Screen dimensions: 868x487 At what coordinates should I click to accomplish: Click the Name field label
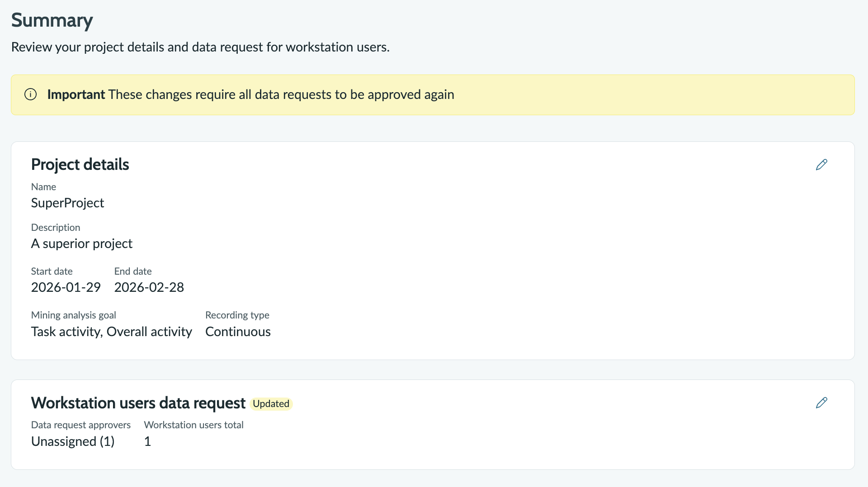click(43, 187)
